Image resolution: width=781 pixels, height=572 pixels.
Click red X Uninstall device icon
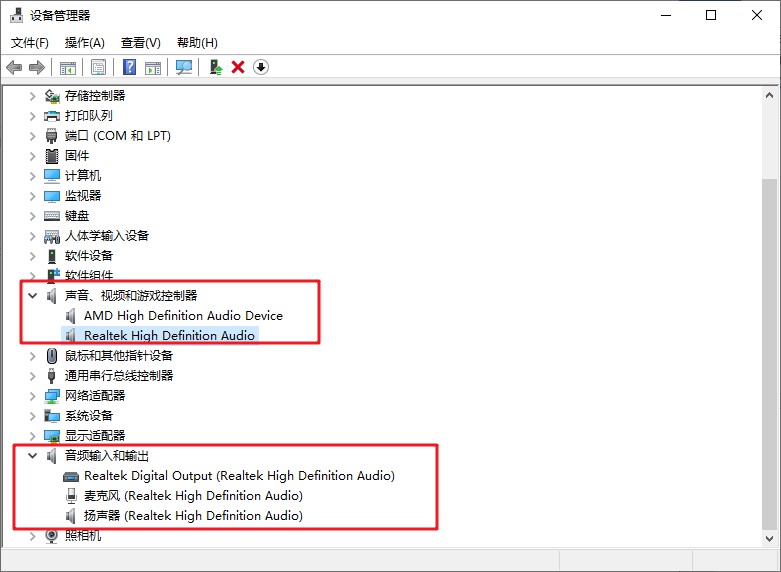click(238, 67)
